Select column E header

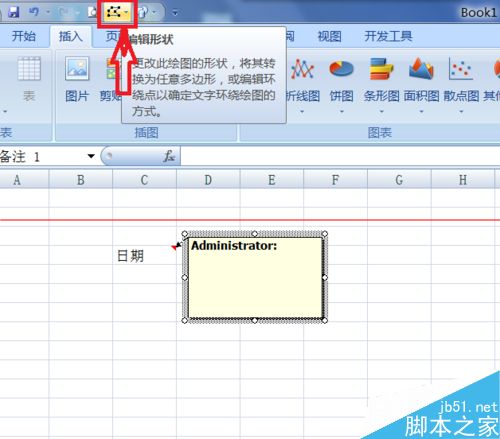tap(272, 180)
